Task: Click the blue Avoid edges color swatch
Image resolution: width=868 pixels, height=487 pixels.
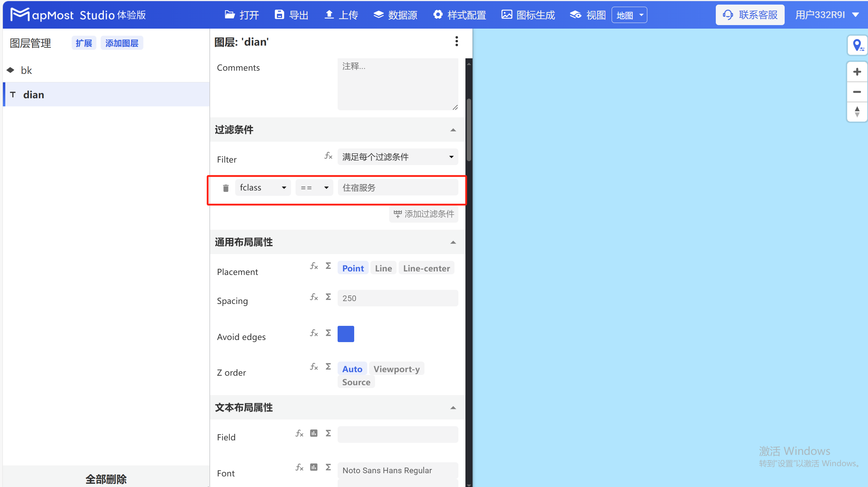Action: tap(346, 334)
